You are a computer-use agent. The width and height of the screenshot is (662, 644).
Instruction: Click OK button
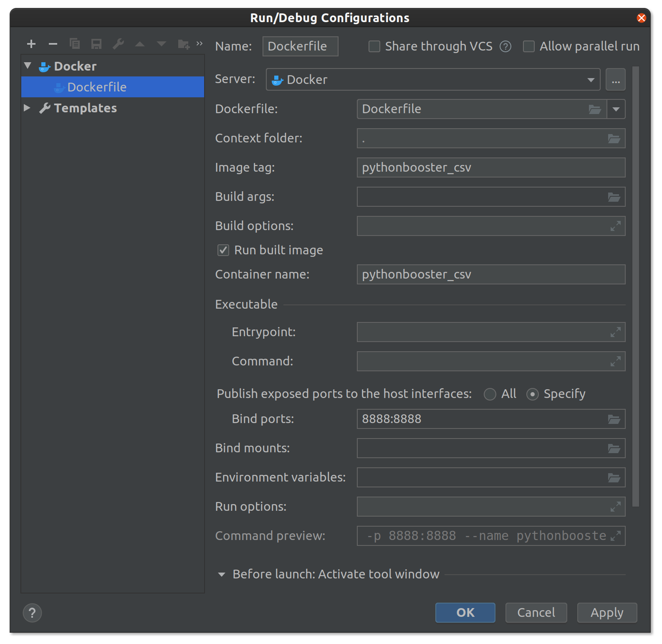coord(465,613)
